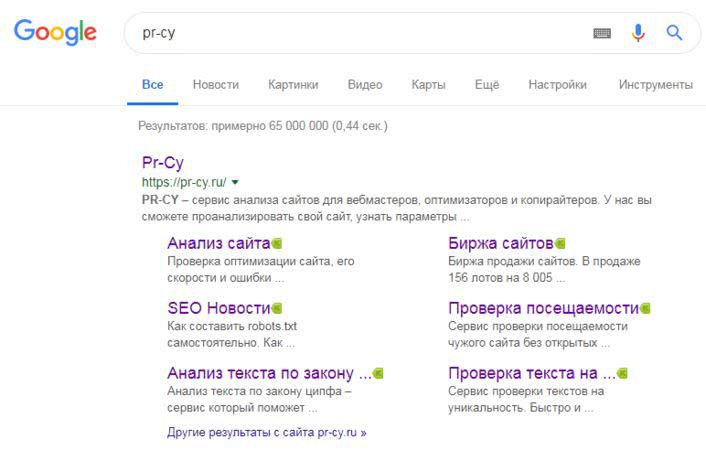Screen dimensions: 706x450
Task: Click green badge next to SEO Новости
Action: click(x=277, y=309)
